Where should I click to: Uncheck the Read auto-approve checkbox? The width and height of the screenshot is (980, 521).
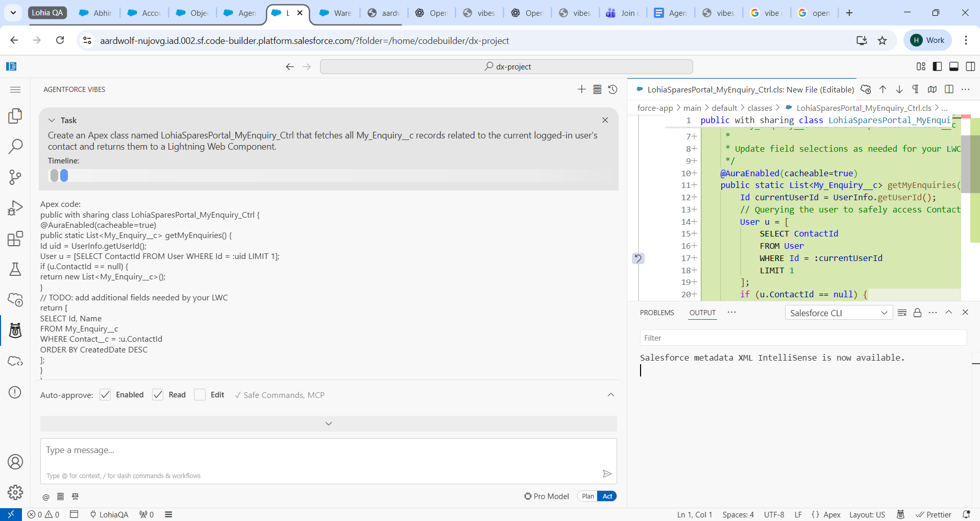pyautogui.click(x=158, y=395)
